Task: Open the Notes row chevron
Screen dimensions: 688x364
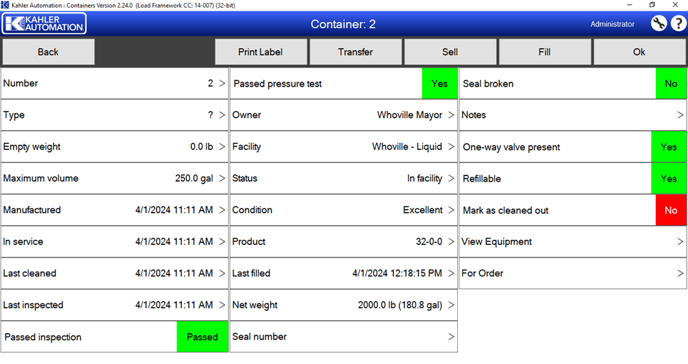Action: pyautogui.click(x=680, y=115)
